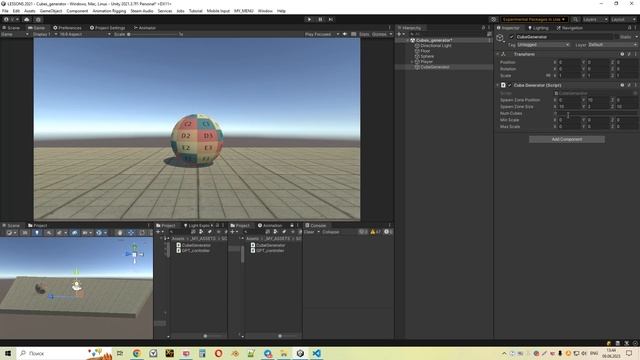Open the Layer dropdown showing Default

[612, 45]
